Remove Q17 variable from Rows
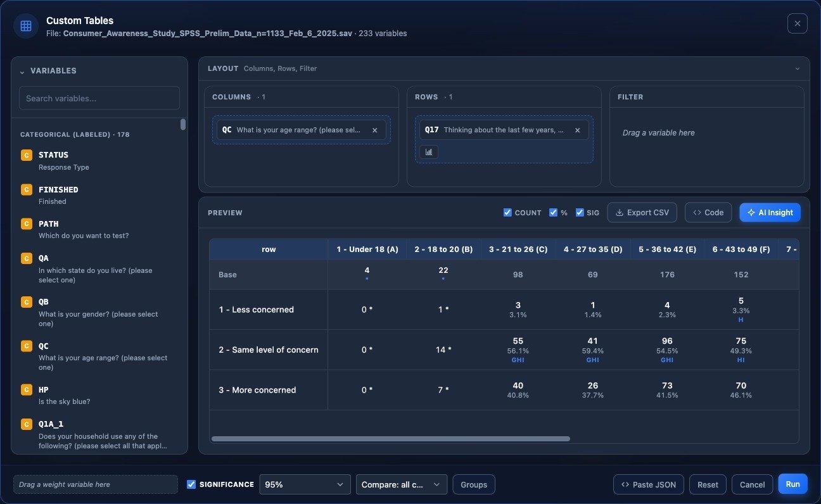 [577, 130]
